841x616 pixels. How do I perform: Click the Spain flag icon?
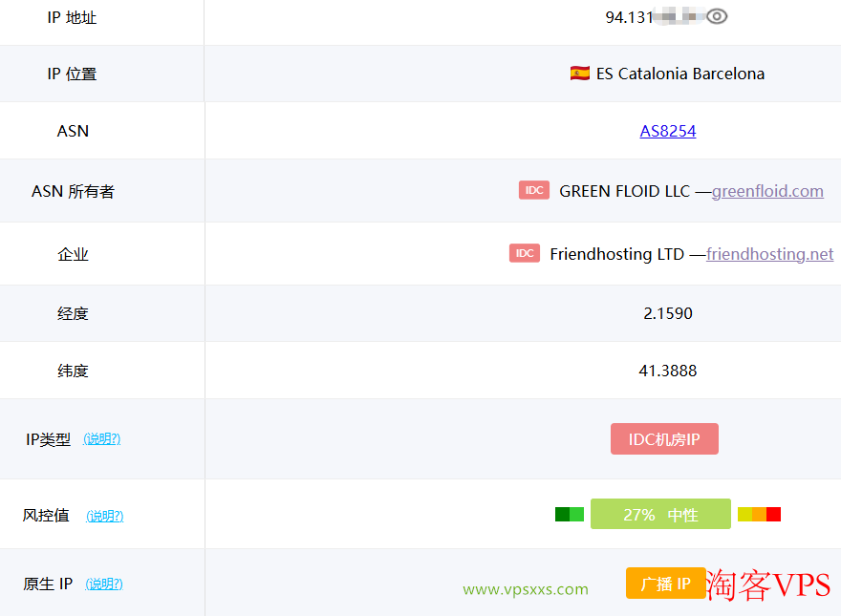(x=580, y=73)
